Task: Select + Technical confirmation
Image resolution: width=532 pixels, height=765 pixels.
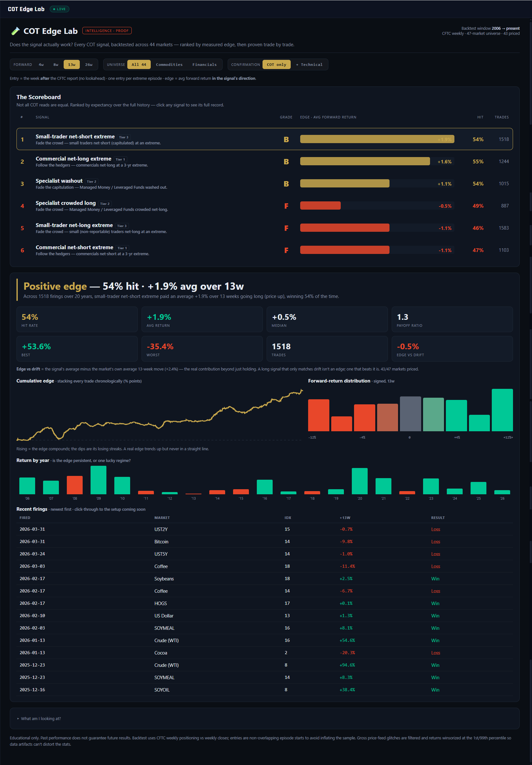Action: pos(309,65)
